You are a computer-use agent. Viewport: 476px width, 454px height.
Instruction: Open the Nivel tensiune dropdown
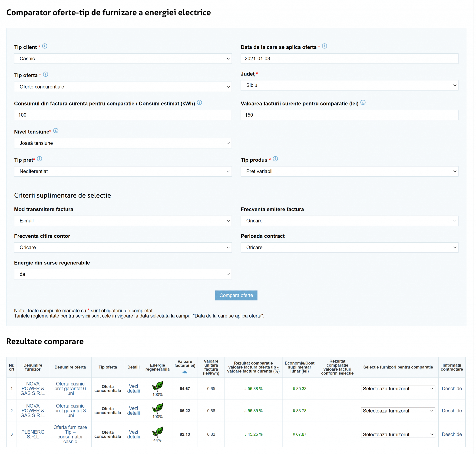click(123, 143)
